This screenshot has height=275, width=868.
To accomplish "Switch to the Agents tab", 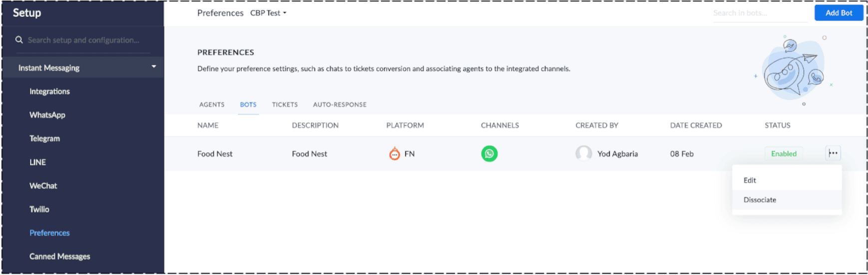I will point(212,104).
